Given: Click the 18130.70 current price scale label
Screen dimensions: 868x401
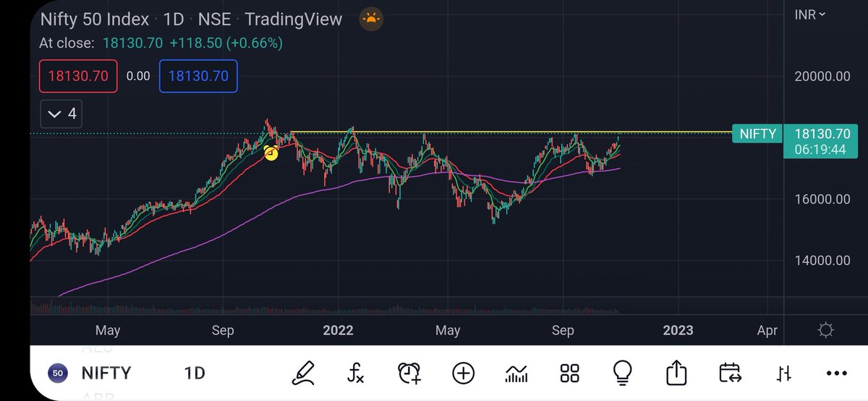Looking at the screenshot, I should [821, 134].
